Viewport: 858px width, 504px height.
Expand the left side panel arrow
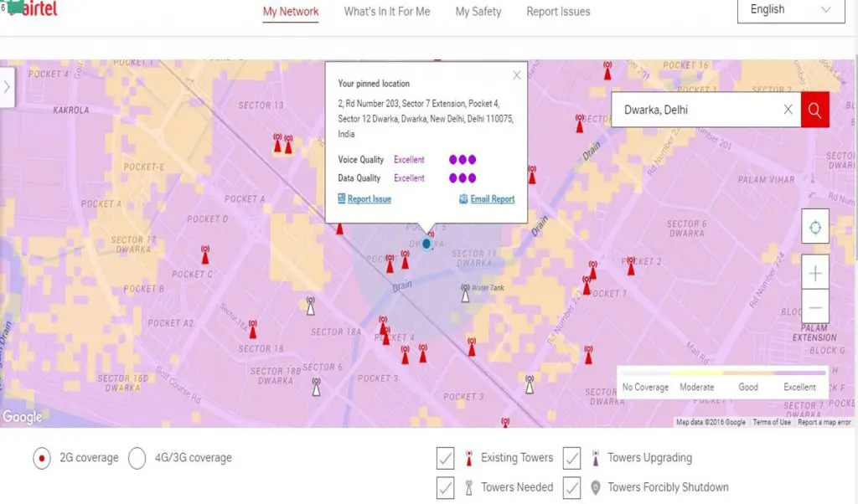[x=7, y=87]
